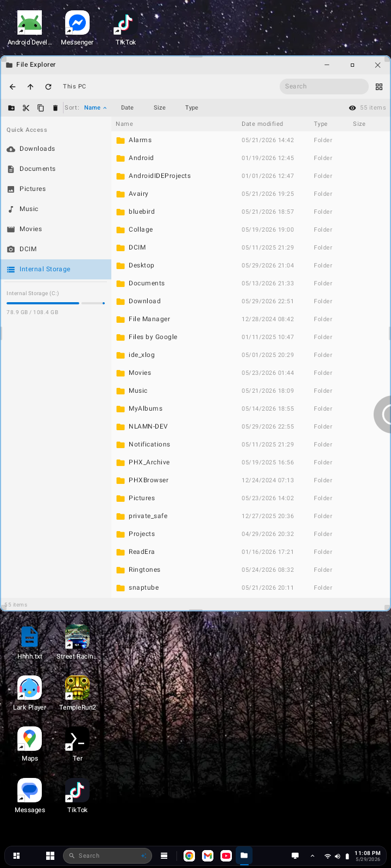Open Ter terminal desktop shortcut

(x=77, y=744)
